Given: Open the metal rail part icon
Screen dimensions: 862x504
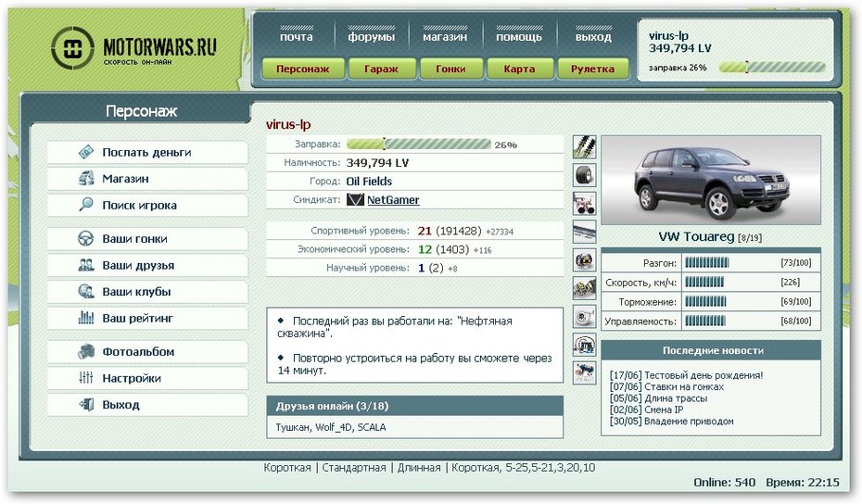Looking at the screenshot, I should click(584, 232).
